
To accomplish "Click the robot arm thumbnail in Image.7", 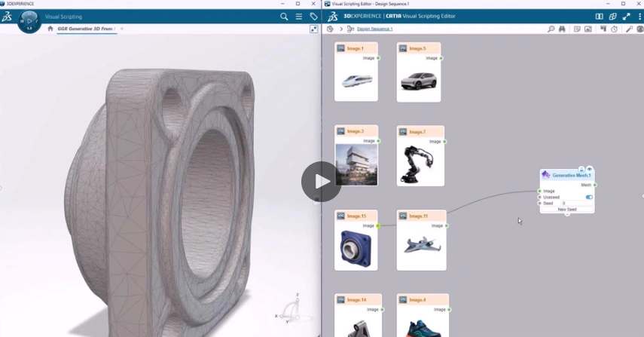I will coord(418,165).
